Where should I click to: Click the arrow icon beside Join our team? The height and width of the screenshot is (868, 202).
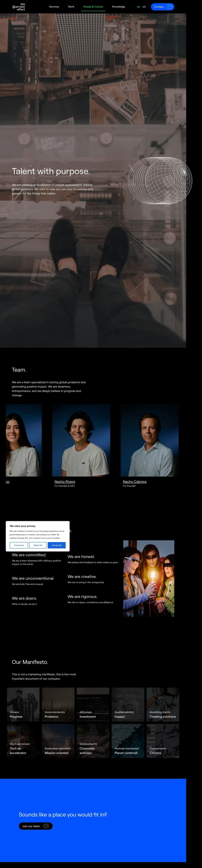click(x=46, y=826)
